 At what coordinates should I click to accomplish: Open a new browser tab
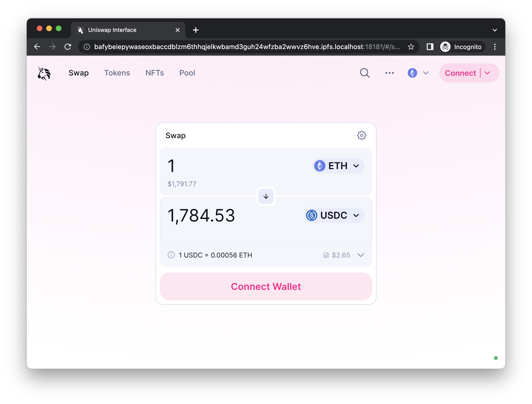[196, 30]
